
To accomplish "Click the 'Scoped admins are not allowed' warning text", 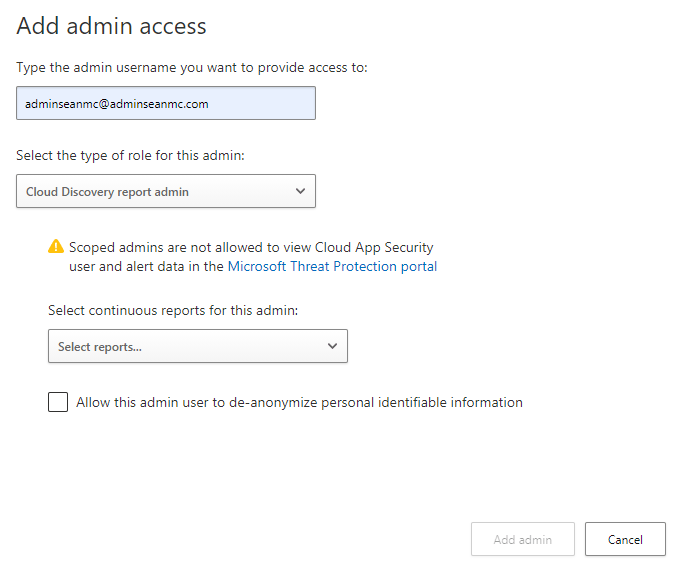I will (x=251, y=247).
